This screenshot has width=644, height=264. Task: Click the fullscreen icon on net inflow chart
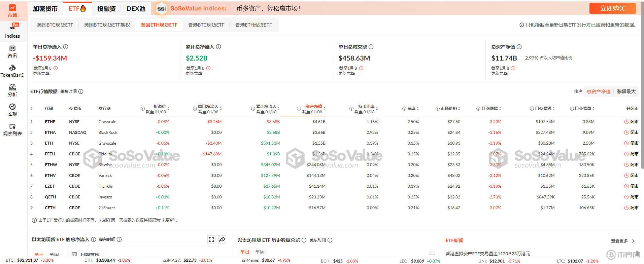click(211, 239)
